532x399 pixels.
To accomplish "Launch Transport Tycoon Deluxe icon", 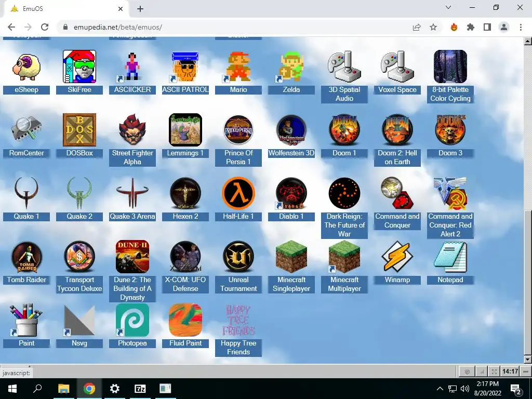I will [x=79, y=257].
